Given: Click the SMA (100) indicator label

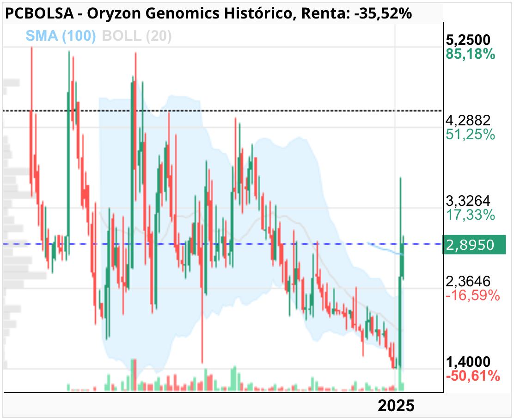Looking at the screenshot, I should [x=61, y=36].
